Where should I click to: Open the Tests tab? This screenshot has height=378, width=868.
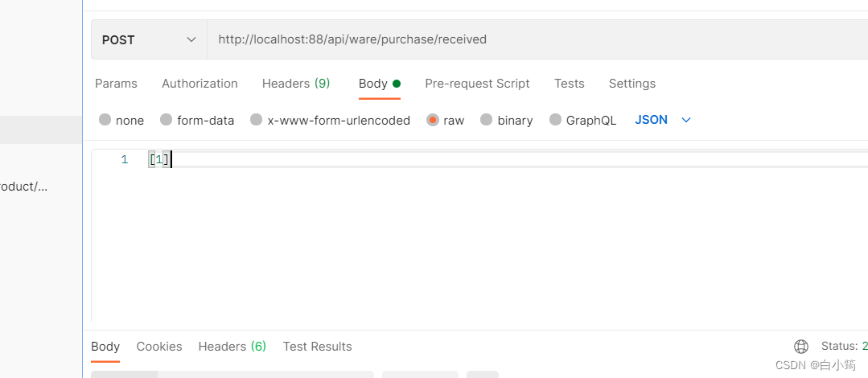coord(569,84)
